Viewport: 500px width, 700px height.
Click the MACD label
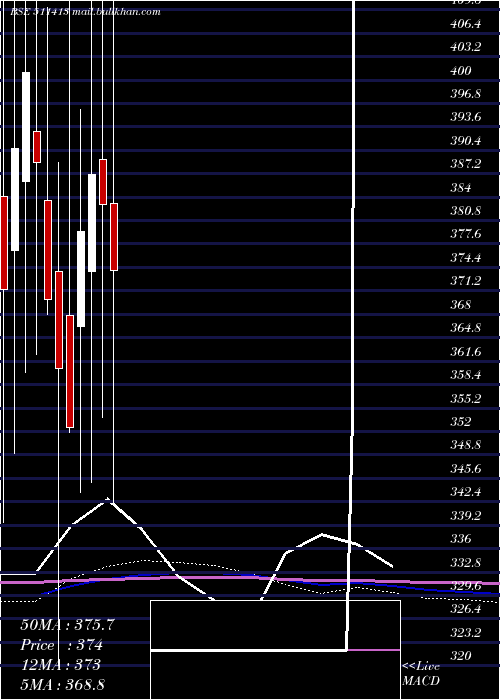(421, 681)
